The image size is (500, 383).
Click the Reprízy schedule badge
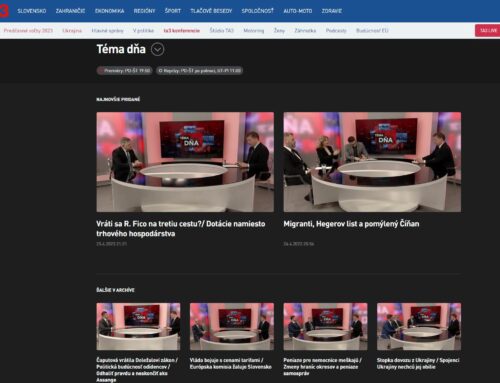coord(199,71)
